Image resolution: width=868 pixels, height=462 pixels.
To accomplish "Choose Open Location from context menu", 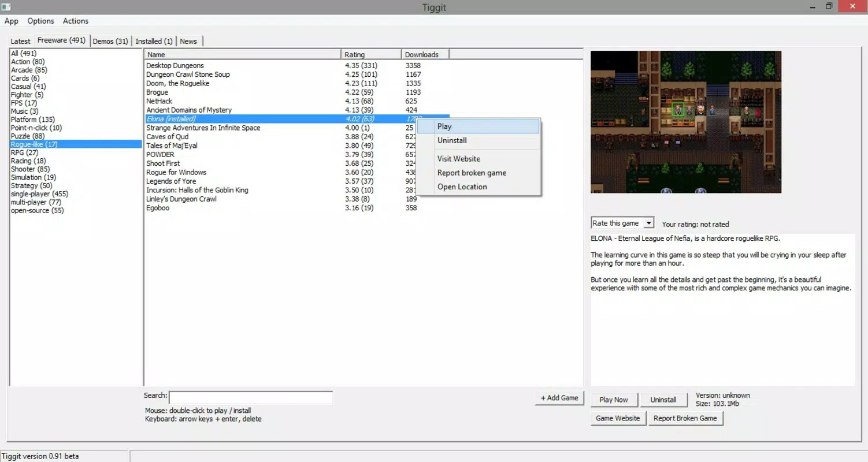I will tap(478, 187).
